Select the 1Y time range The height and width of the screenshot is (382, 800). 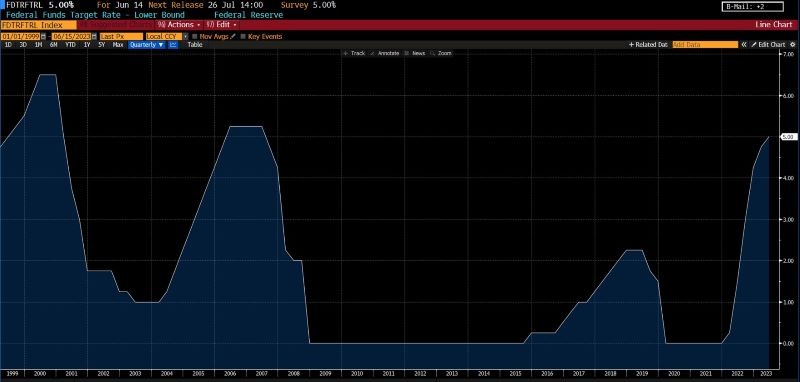click(87, 45)
